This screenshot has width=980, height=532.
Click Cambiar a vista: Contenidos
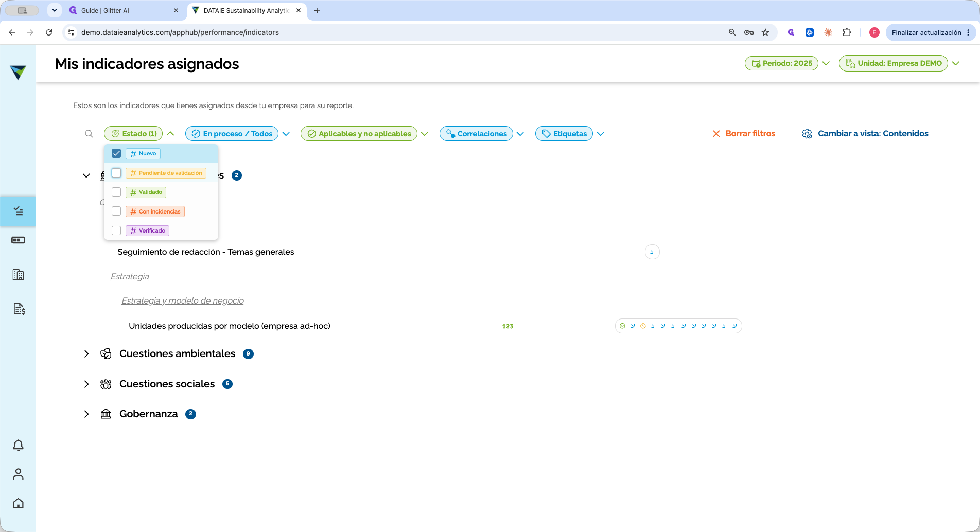click(x=865, y=134)
